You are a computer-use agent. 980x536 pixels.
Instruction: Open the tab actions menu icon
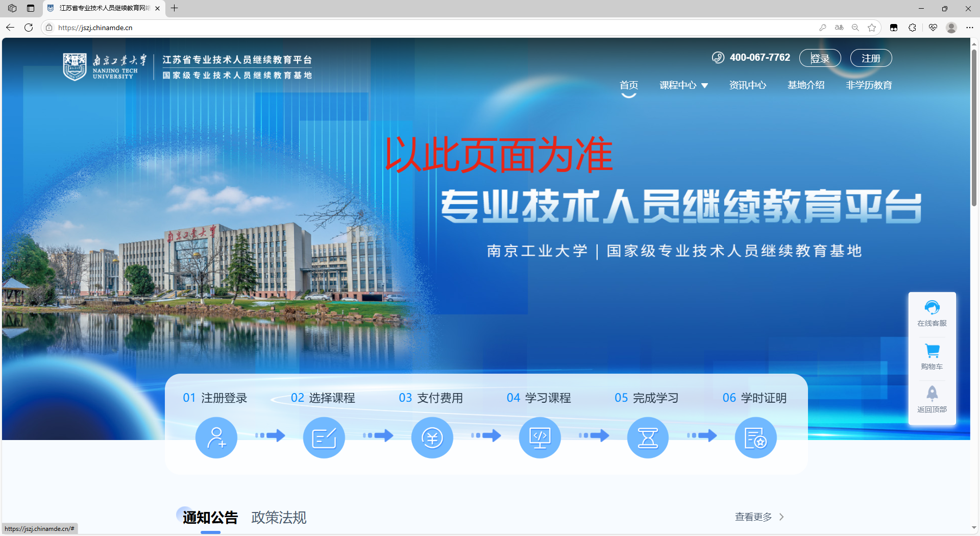coord(31,8)
